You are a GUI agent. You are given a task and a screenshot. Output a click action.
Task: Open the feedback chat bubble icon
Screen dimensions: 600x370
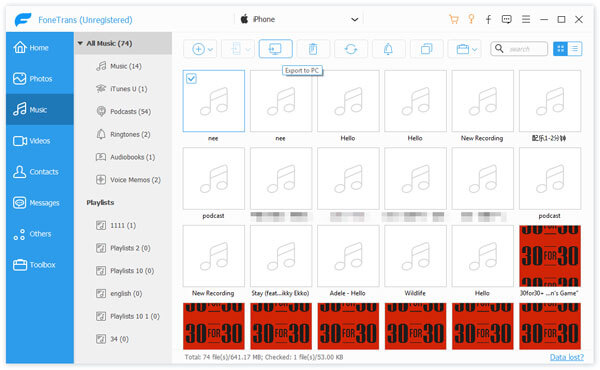[x=507, y=20]
